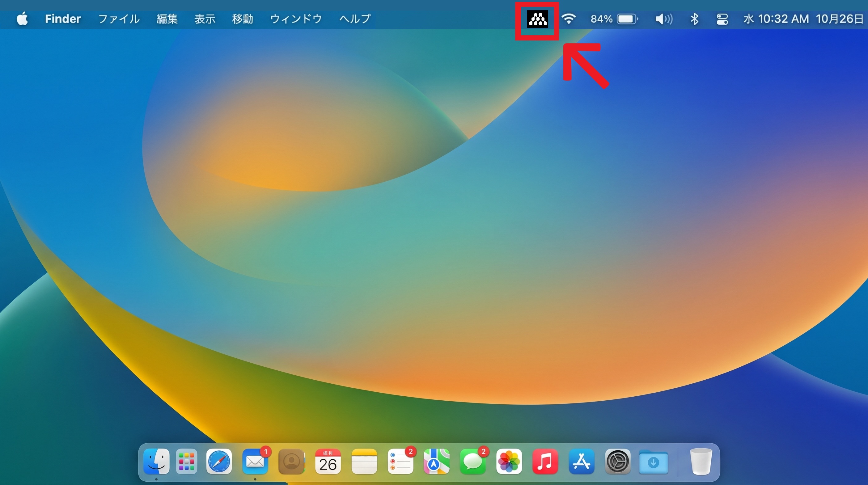Open Reminders from the Dock
868x485 pixels.
(401, 462)
